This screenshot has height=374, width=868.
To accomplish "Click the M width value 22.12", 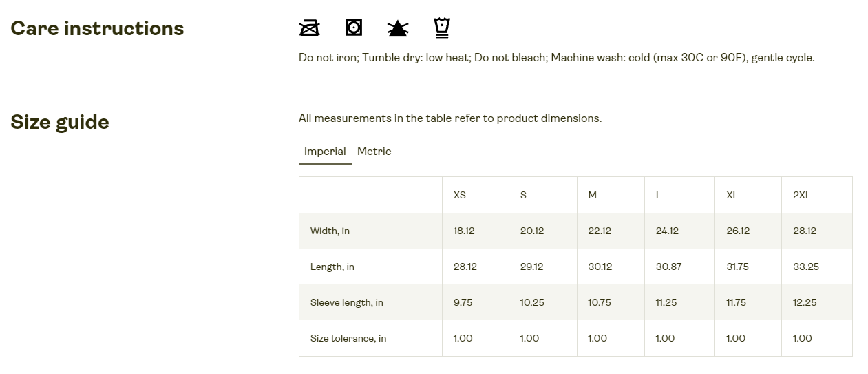I will (x=600, y=231).
